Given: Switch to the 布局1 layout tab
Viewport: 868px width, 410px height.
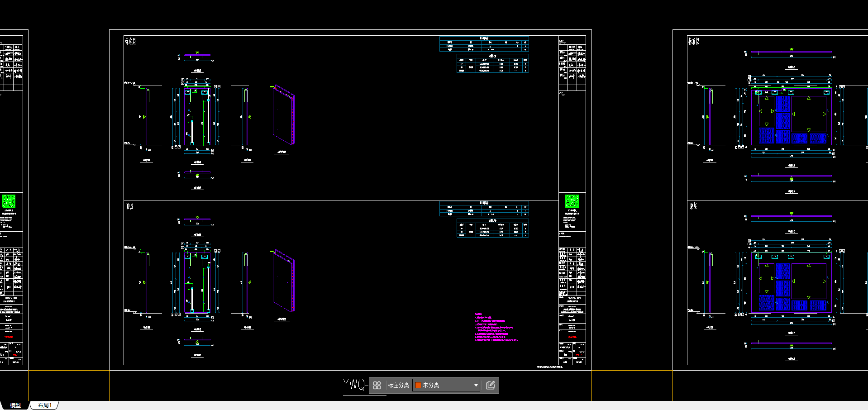Looking at the screenshot, I should 44,405.
